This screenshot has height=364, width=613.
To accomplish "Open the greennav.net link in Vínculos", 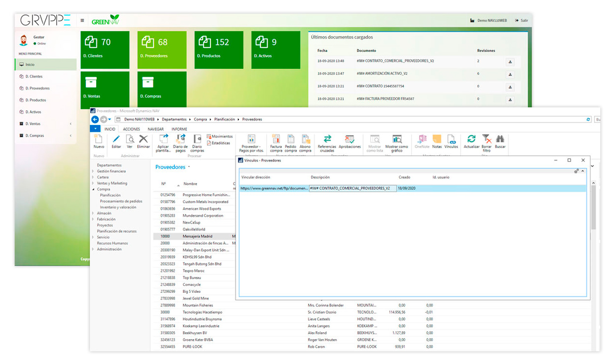I will pyautogui.click(x=275, y=188).
